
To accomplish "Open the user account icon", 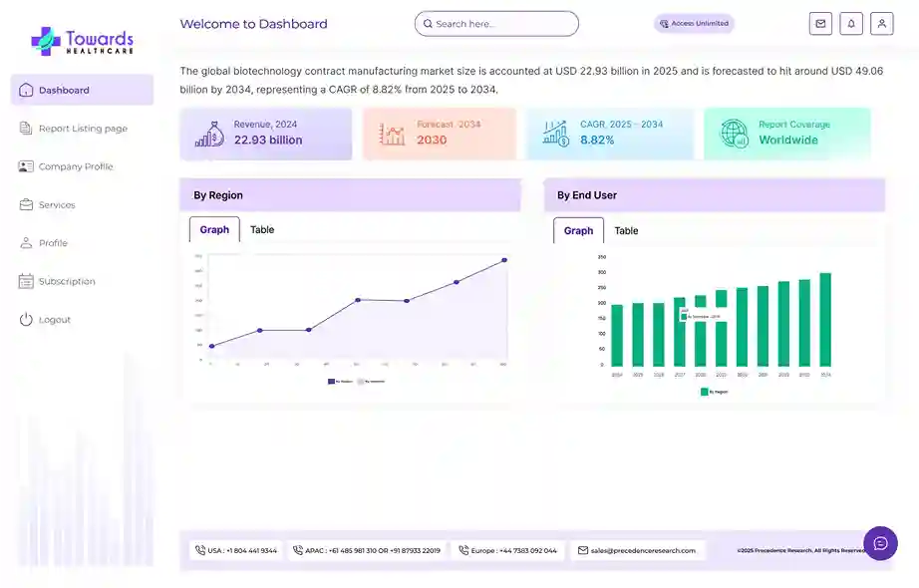I will (x=881, y=24).
